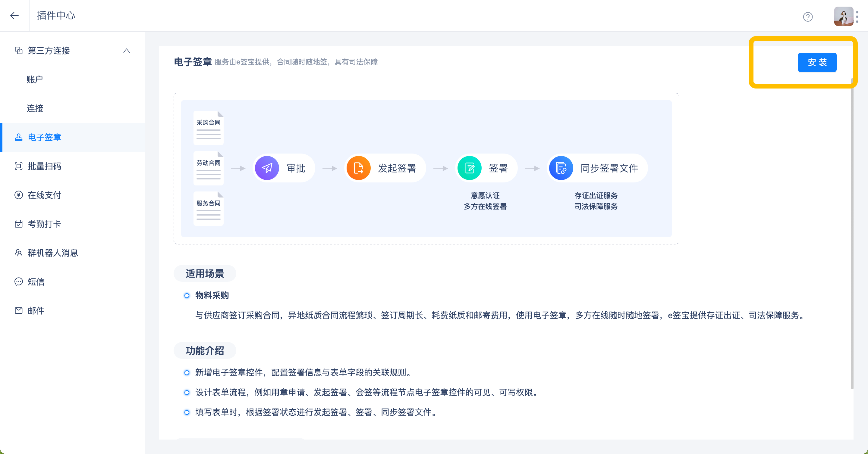Click the 存证出证服务 caption text
The image size is (868, 454).
click(596, 195)
